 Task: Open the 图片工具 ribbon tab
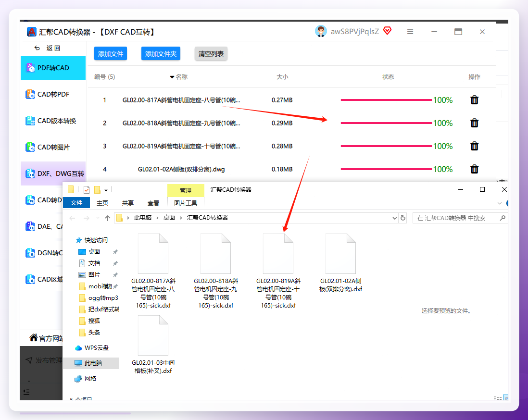(186, 203)
